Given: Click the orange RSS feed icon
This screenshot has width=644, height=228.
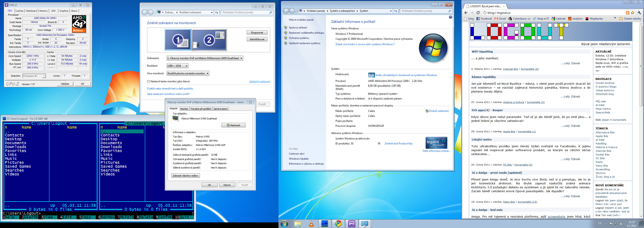Looking at the screenshot, I should pyautogui.click(x=627, y=13).
